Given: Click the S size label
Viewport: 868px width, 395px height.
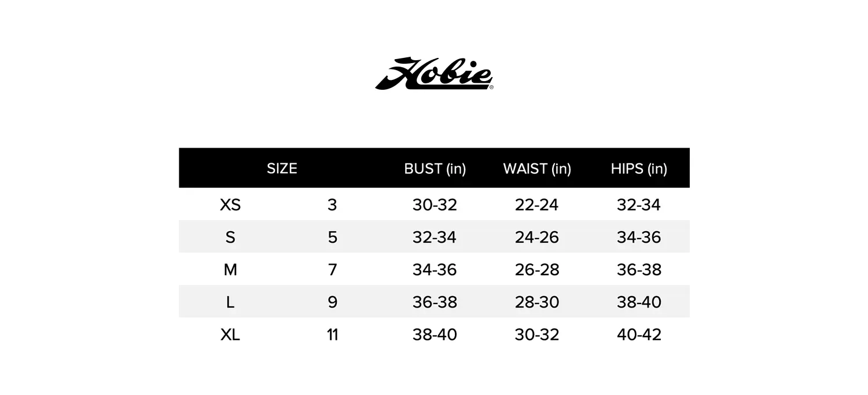Looking at the screenshot, I should pyautogui.click(x=230, y=237).
